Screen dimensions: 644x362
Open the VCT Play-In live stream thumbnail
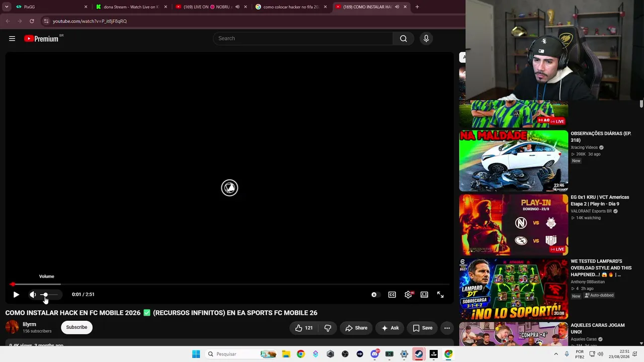click(x=513, y=225)
